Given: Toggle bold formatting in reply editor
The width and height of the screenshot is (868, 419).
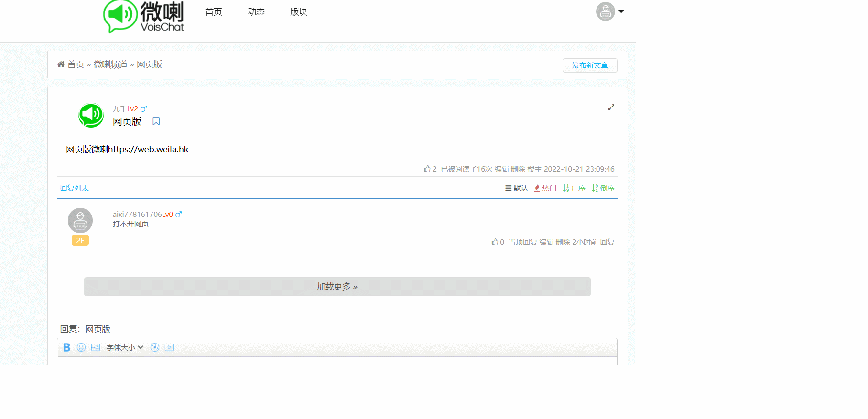Looking at the screenshot, I should pyautogui.click(x=67, y=347).
